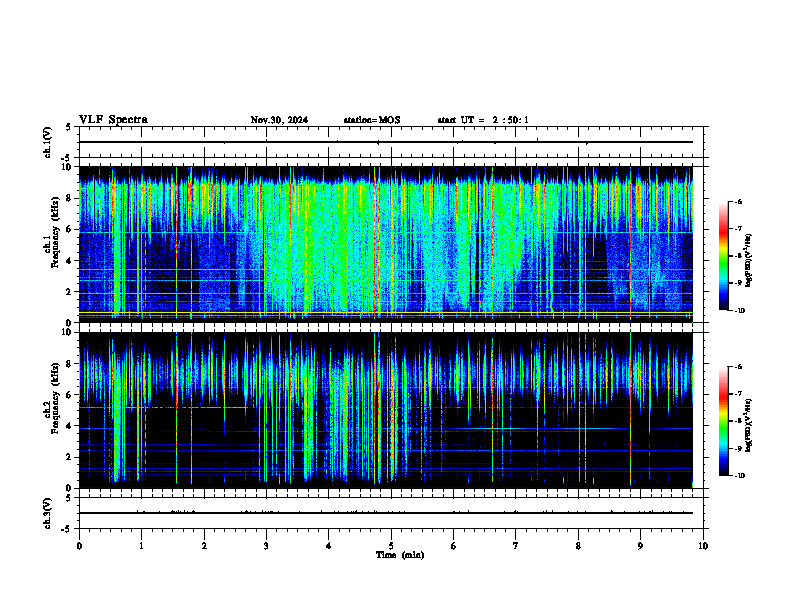This screenshot has height=612, width=792.
Task: Click the "VLF Spectra" plot title
Action: point(113,120)
